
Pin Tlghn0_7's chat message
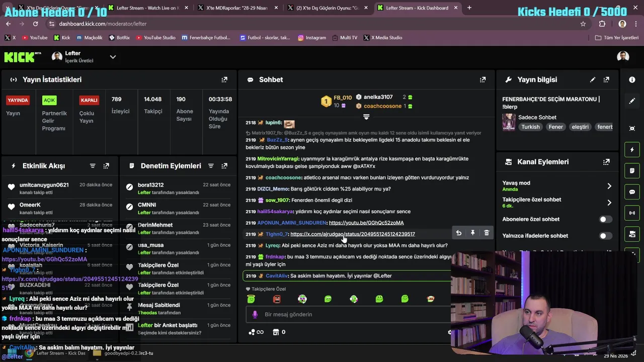coord(472,233)
